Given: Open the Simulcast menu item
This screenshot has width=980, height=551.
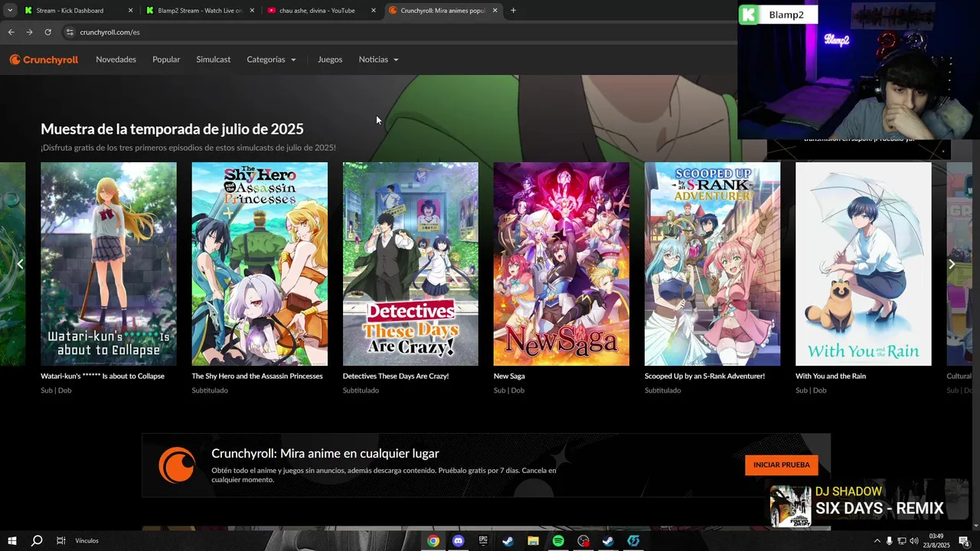Looking at the screenshot, I should pos(213,60).
